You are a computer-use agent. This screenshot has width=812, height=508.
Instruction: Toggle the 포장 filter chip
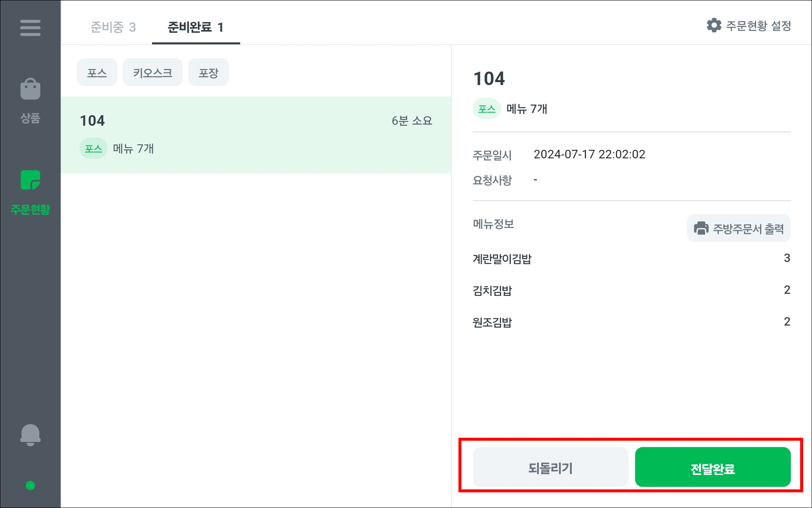click(208, 73)
